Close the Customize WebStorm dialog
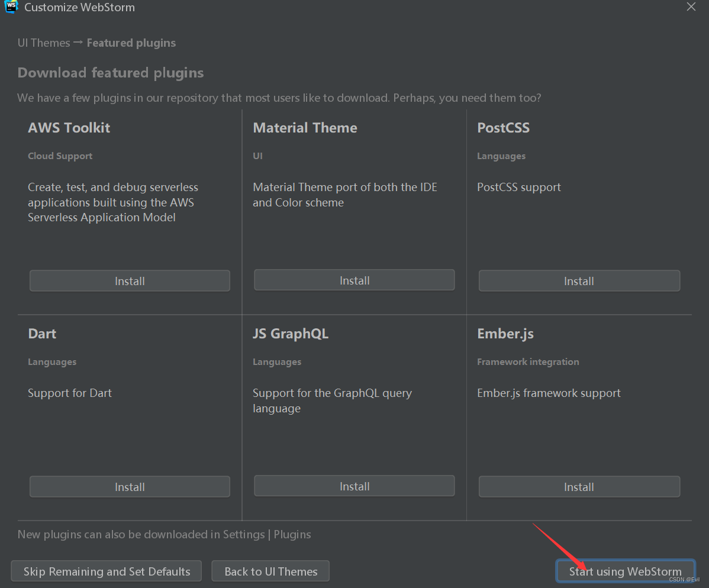This screenshot has width=709, height=588. tap(691, 7)
